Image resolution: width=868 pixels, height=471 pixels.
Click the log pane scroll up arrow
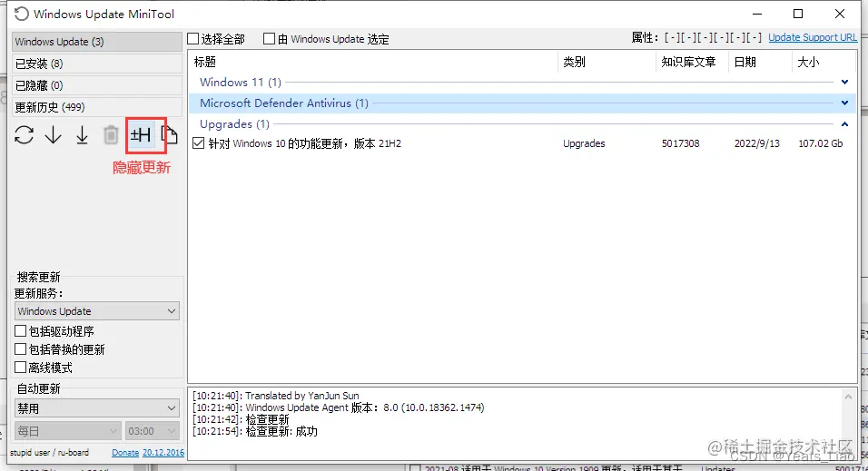848,397
